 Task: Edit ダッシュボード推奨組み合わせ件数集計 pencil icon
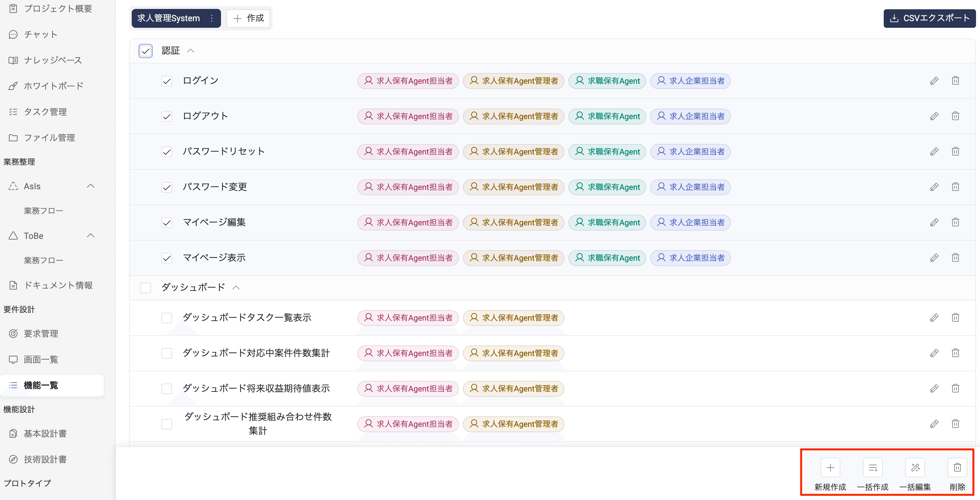click(934, 424)
